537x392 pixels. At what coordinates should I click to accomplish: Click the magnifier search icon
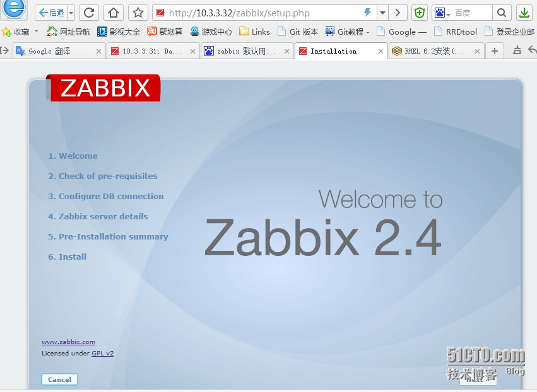[502, 13]
